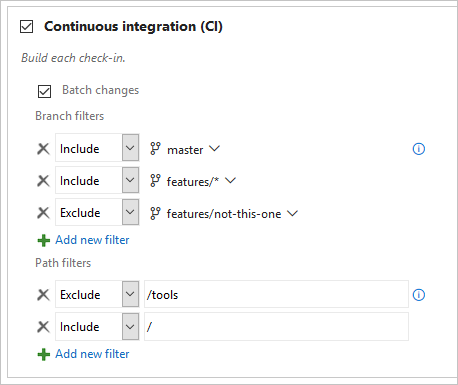
Task: Uncheck the Continuous integration (CI) checkbox
Action: [x=26, y=26]
